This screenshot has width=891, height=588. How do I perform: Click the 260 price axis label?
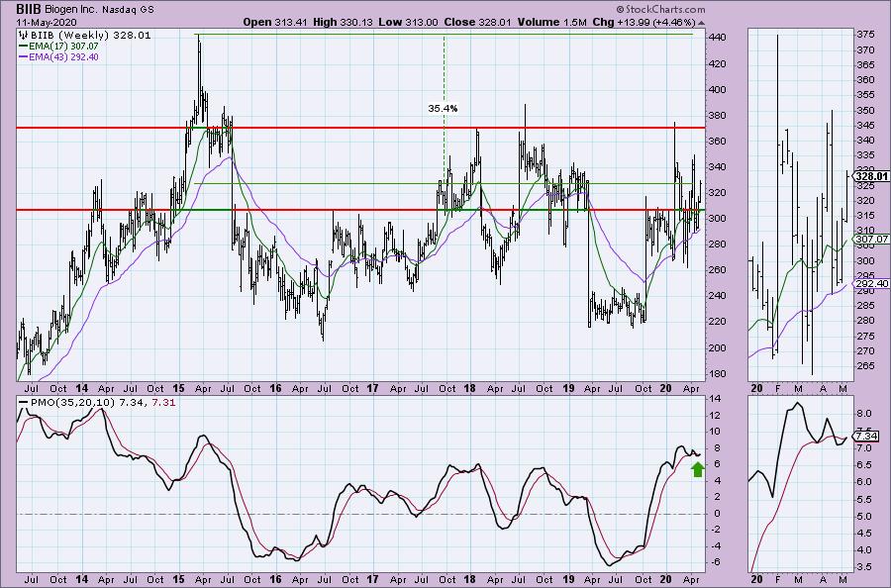(x=718, y=270)
